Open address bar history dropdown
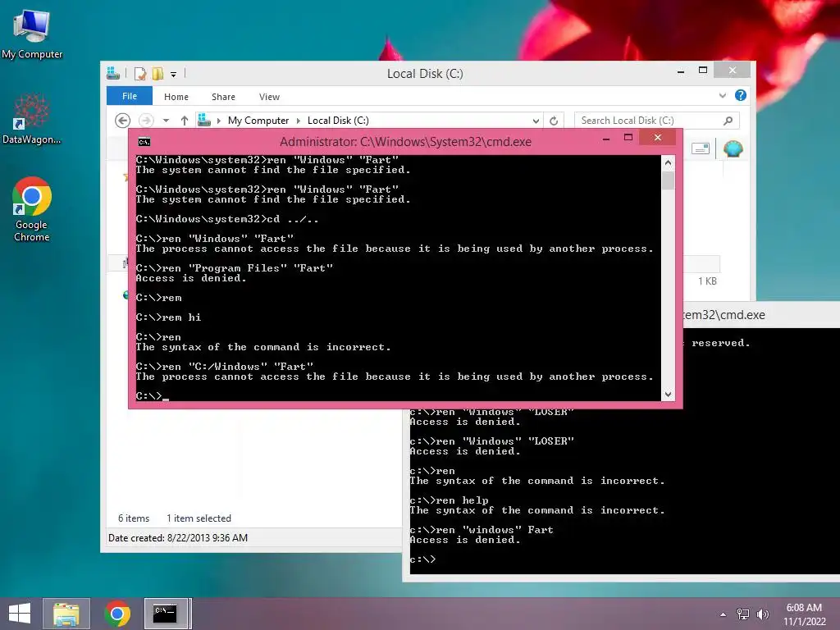This screenshot has width=840, height=630. (x=535, y=121)
